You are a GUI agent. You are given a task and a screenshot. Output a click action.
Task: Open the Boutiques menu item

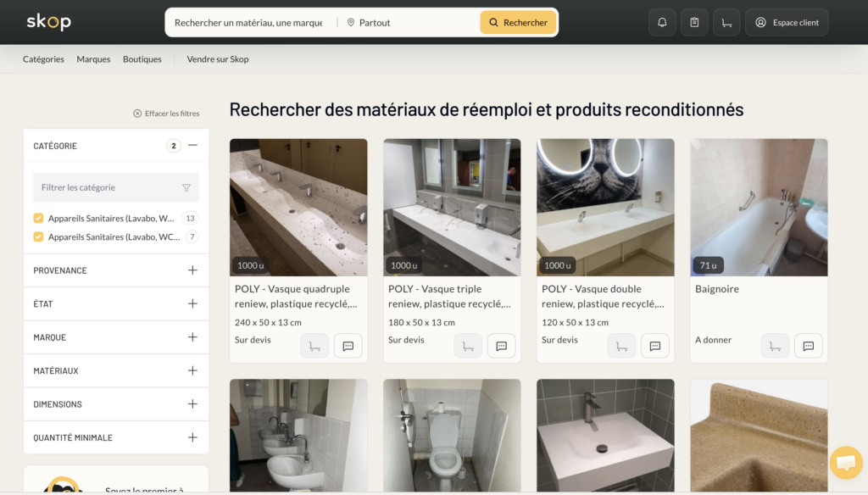click(x=142, y=59)
